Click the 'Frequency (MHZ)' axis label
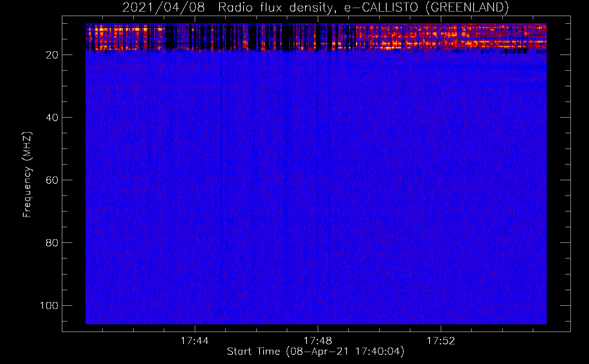The height and width of the screenshot is (364, 589). pos(27,174)
